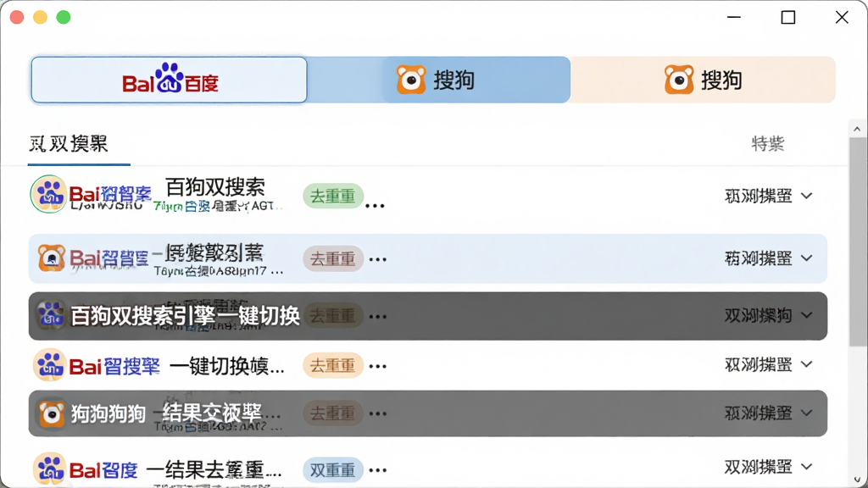Click the green 去重重 tag in the first row
Image resolution: width=868 pixels, height=488 pixels.
(332, 196)
